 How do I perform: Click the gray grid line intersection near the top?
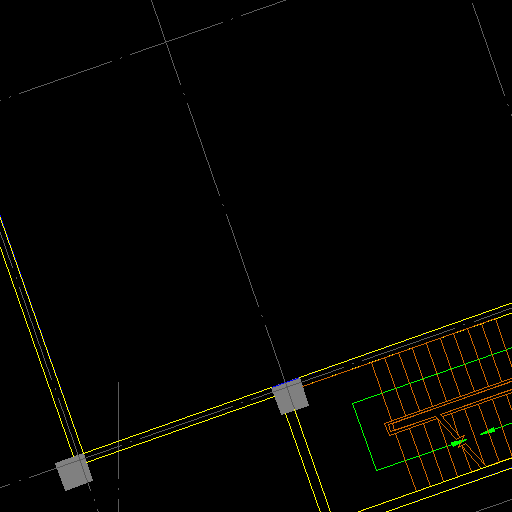tap(166, 42)
